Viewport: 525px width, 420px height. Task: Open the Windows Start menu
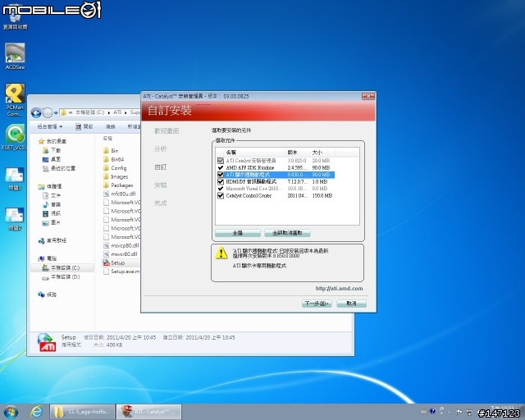pyautogui.click(x=11, y=412)
